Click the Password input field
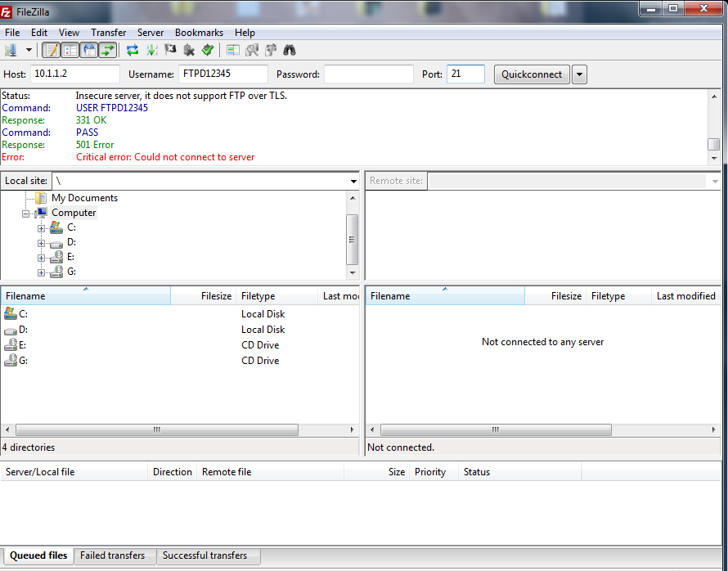This screenshot has height=571, width=728. point(369,74)
